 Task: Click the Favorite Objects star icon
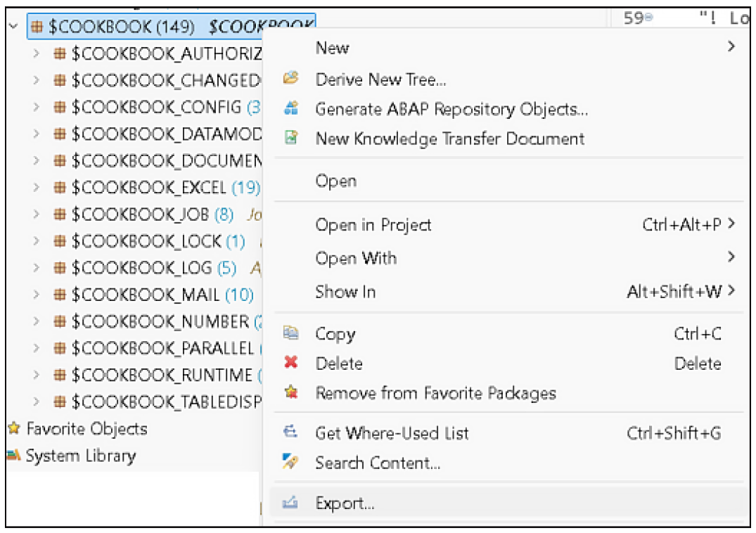pos(14,428)
